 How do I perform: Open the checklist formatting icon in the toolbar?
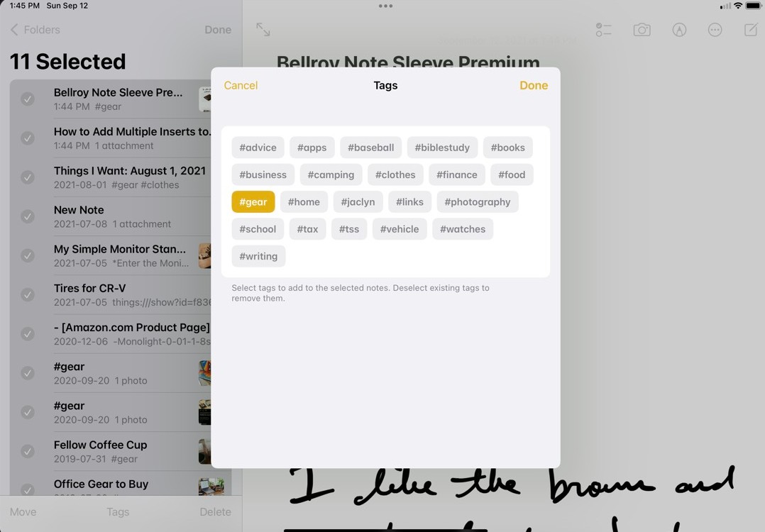point(603,29)
